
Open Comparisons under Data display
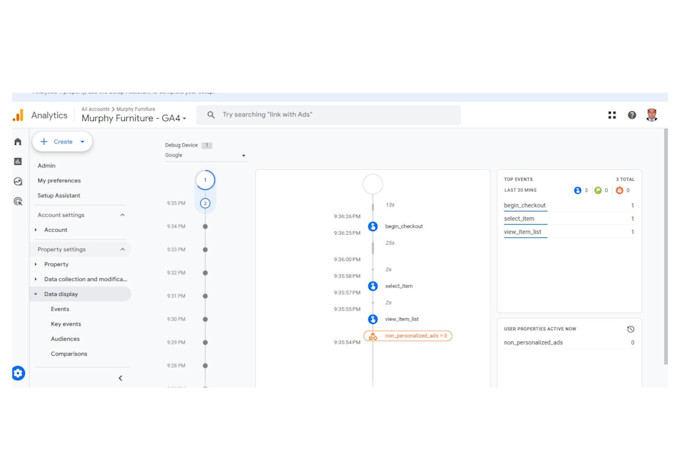point(69,354)
